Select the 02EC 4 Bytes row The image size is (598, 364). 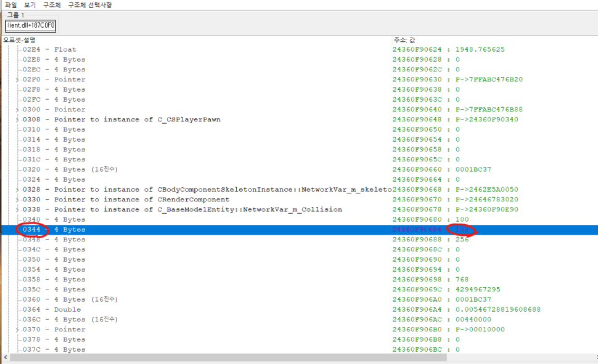pos(54,70)
